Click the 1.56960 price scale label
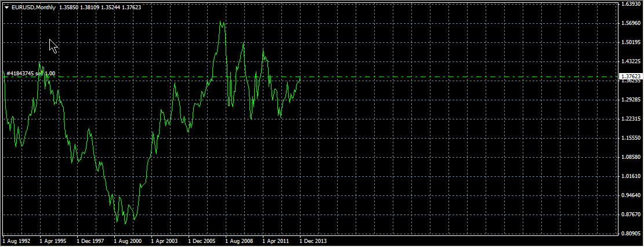Viewport: 644px width, 247px height. [630, 23]
